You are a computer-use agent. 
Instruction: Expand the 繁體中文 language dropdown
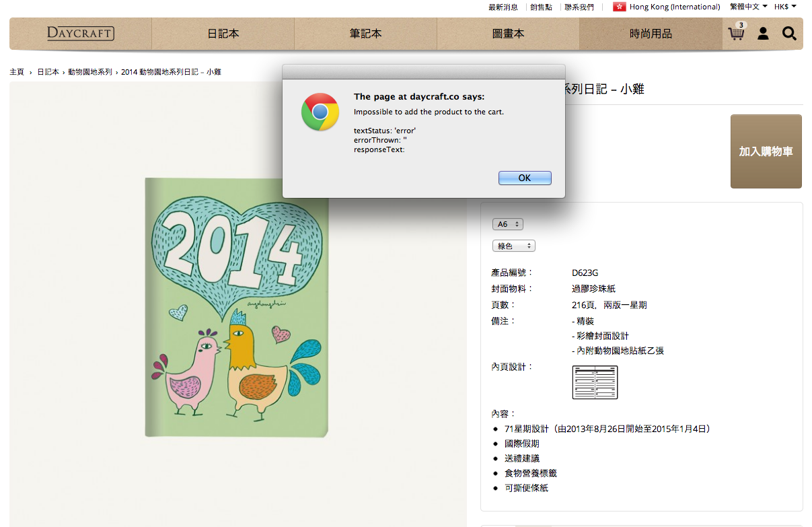pos(748,7)
